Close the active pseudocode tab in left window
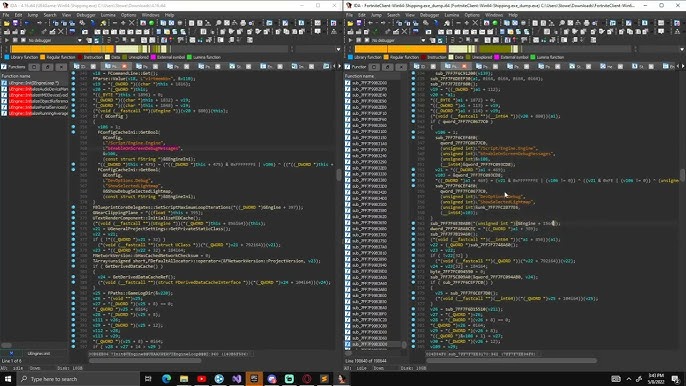Screen dimensions: 686x386 tap(124, 67)
